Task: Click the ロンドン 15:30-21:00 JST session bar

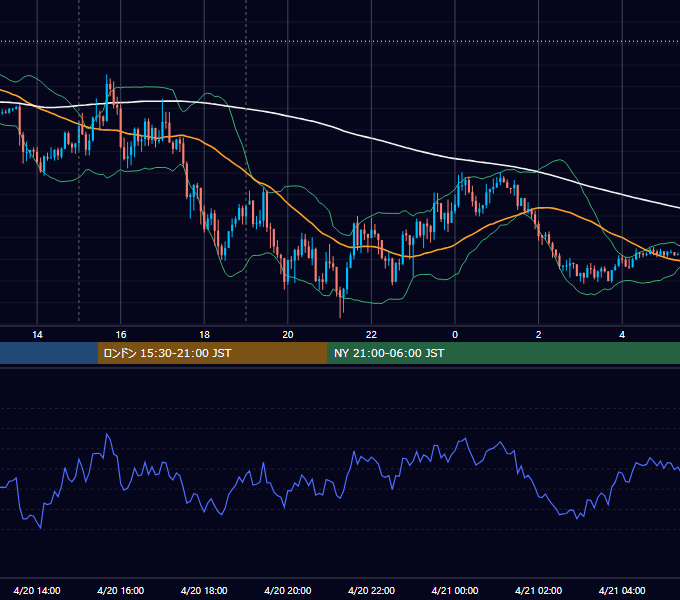Action: (212, 353)
